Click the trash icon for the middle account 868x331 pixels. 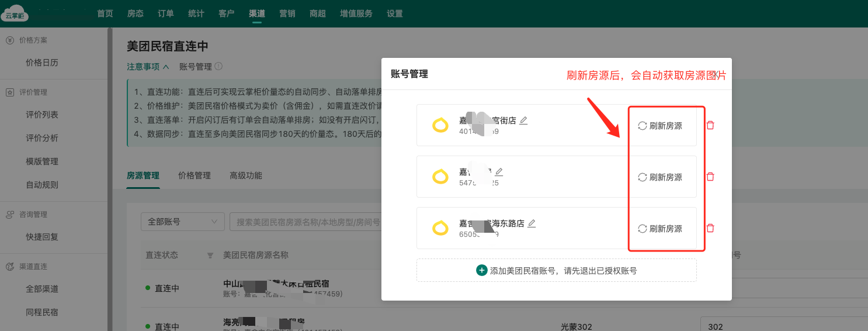point(710,177)
